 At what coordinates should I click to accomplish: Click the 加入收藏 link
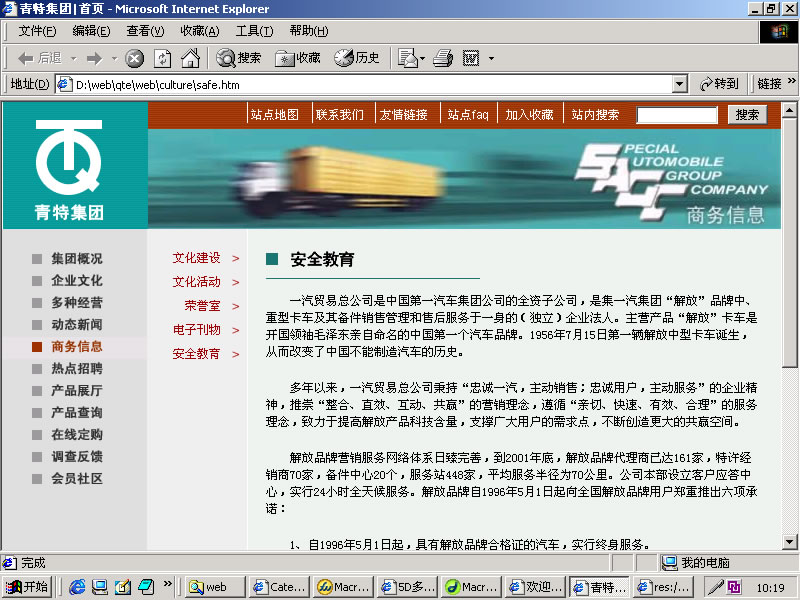530,115
